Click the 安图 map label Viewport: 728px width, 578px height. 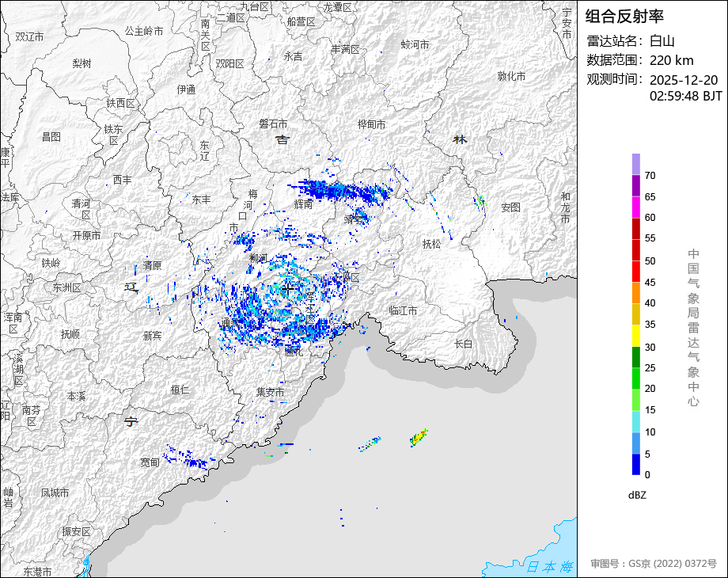pos(510,207)
